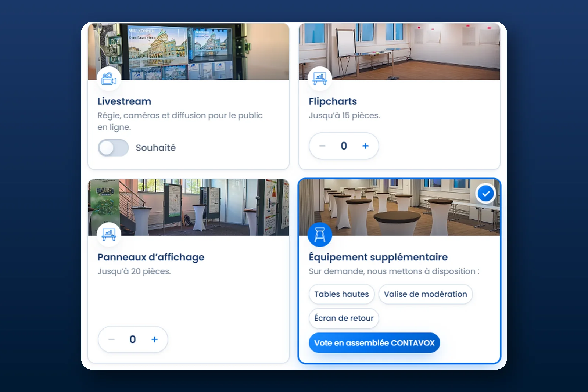
Task: Click the Flipcharts room photo
Action: pos(399,51)
